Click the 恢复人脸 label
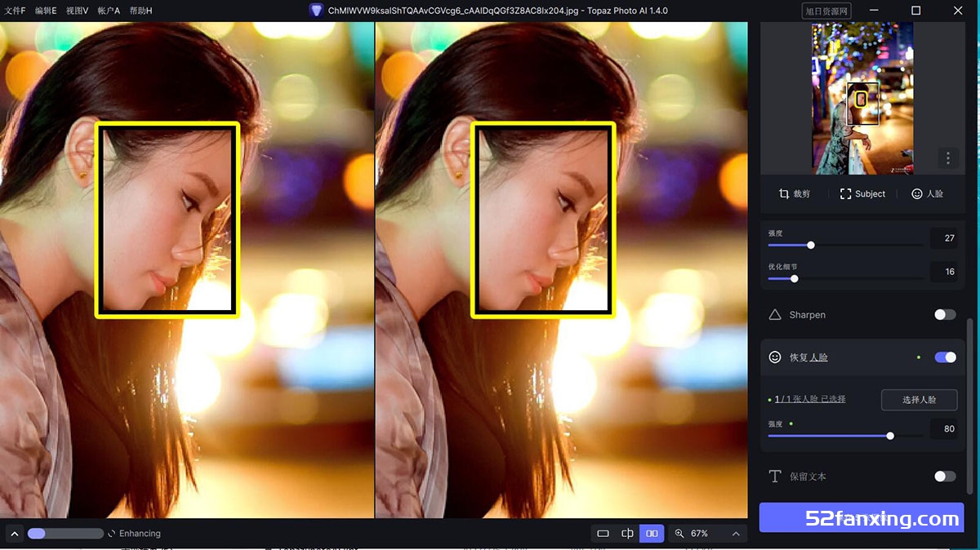 808,357
